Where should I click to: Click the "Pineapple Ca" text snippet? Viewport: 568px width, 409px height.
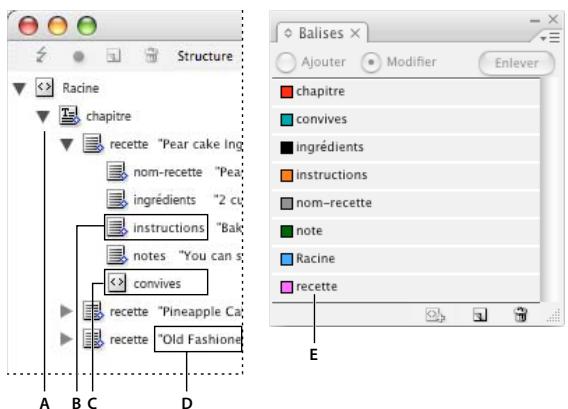click(200, 312)
